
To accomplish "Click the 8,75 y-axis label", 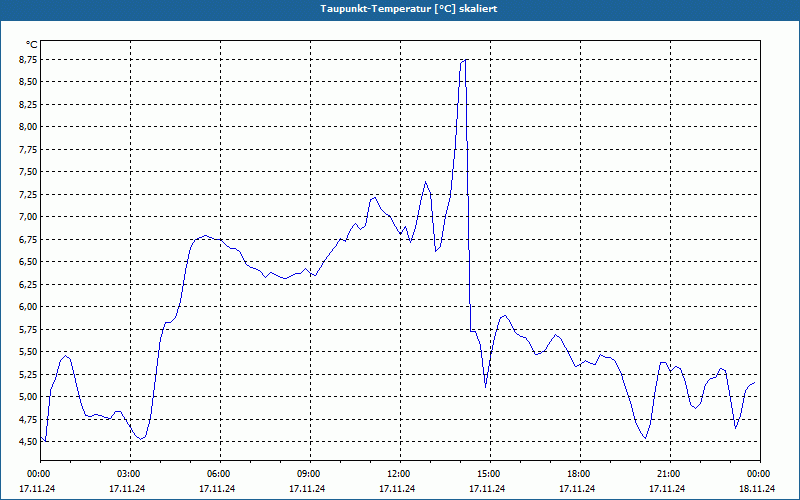I will [29, 60].
